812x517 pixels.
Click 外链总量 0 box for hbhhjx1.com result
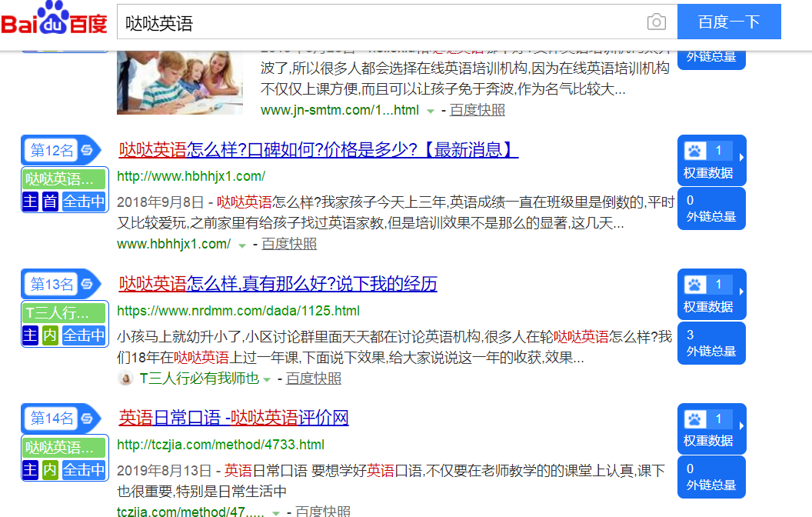pos(711,208)
